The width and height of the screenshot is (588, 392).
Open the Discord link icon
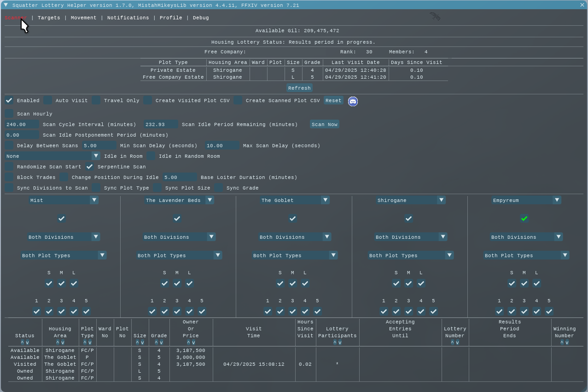353,101
